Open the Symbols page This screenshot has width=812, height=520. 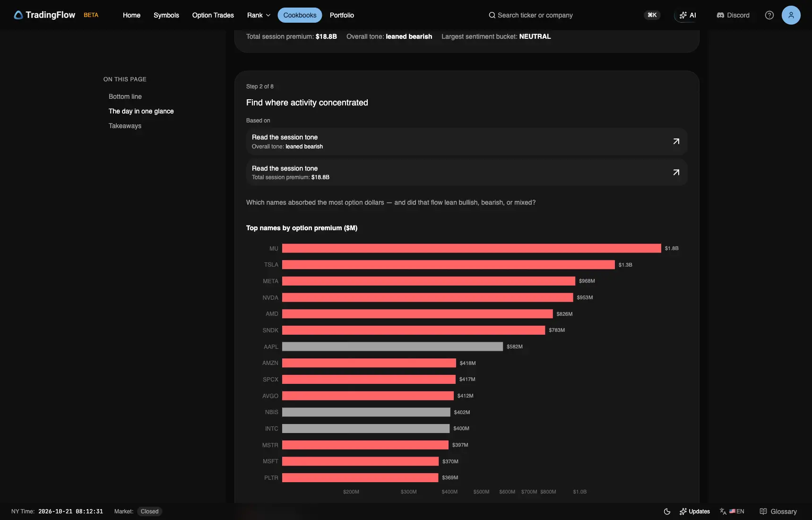(166, 15)
